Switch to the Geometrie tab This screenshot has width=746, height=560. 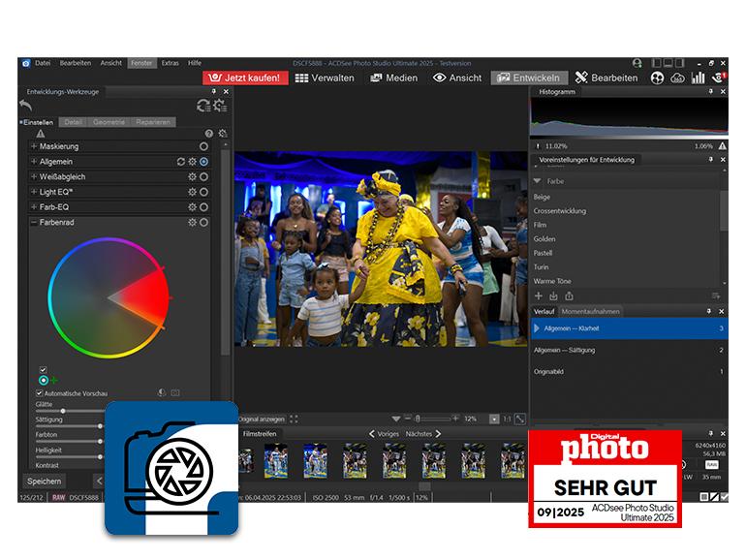(109, 122)
